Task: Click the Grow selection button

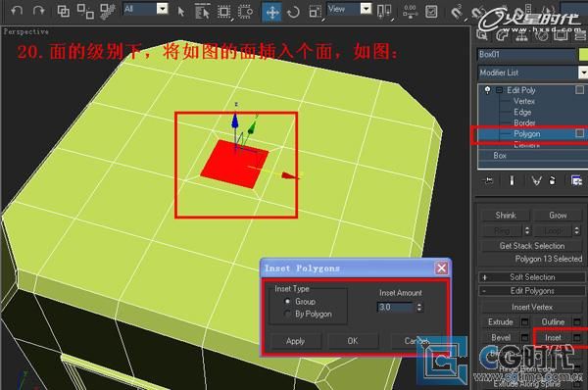Action: (x=558, y=216)
